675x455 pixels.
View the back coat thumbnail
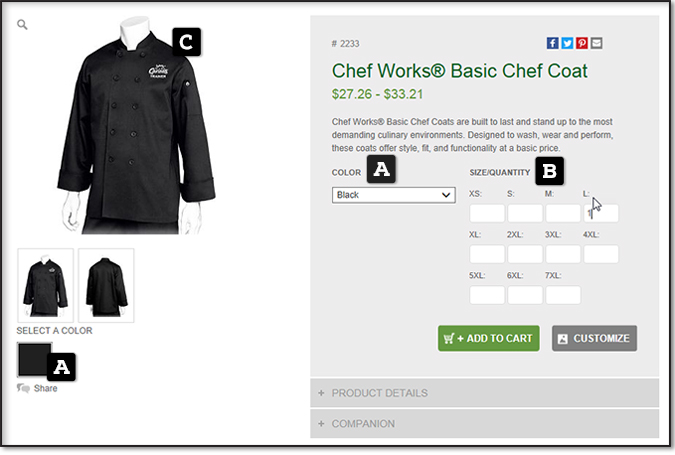click(106, 285)
